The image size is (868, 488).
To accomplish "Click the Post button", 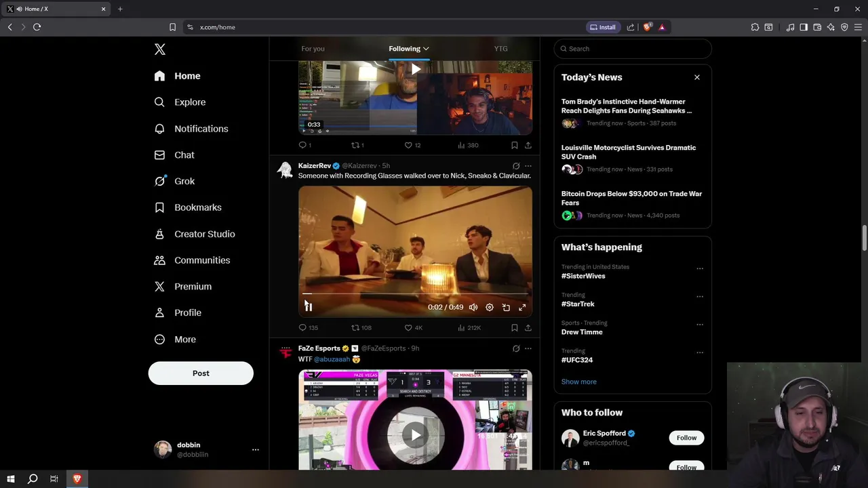I will pos(201,373).
